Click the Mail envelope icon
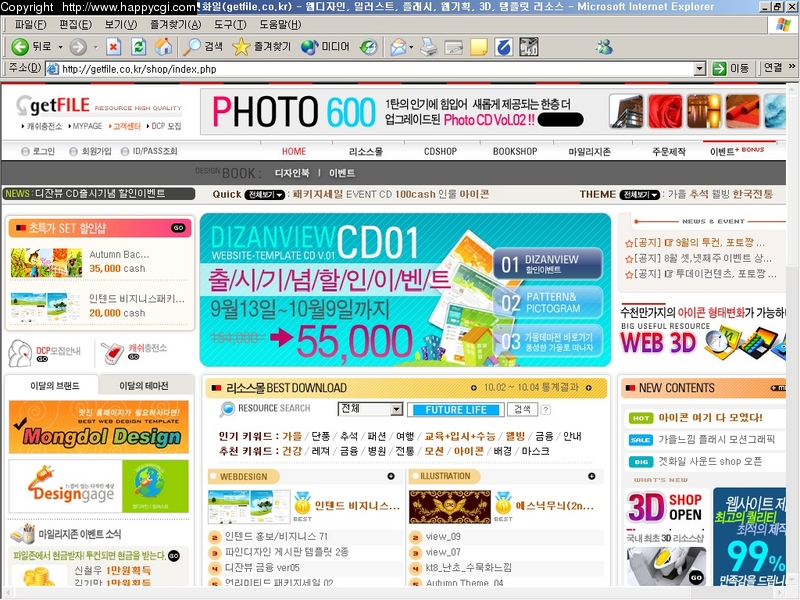 398,47
